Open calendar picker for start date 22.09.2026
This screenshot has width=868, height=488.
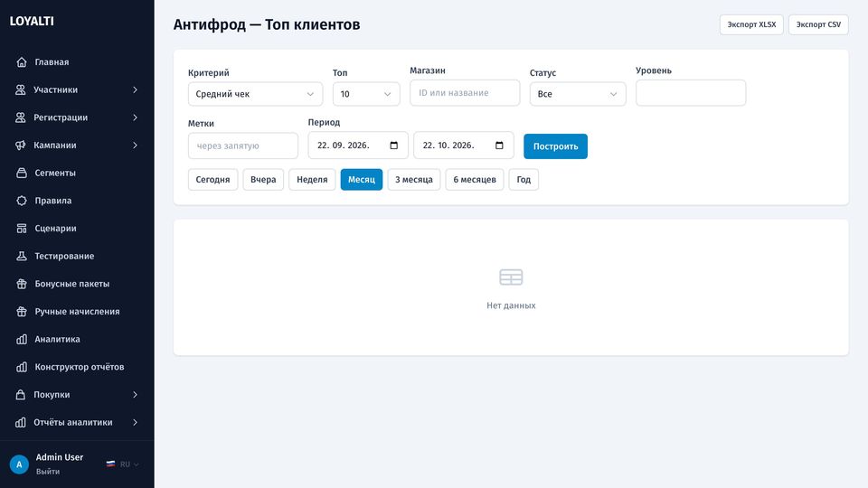coord(393,145)
